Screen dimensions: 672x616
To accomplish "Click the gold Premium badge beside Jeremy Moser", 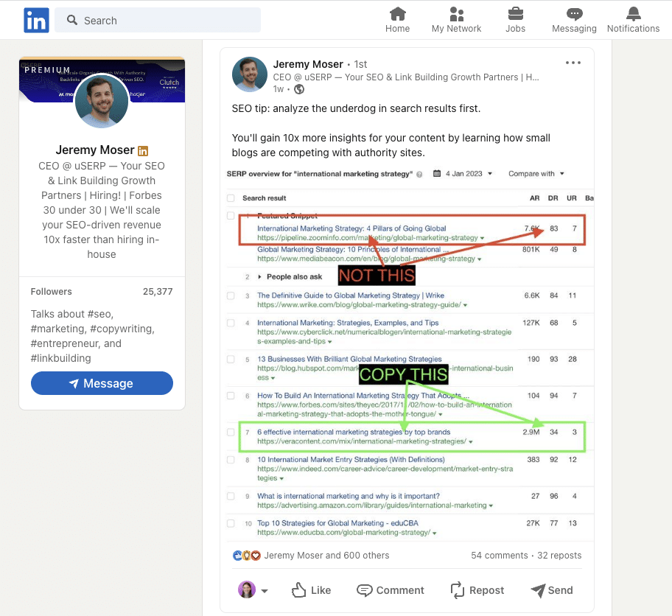I will [143, 151].
